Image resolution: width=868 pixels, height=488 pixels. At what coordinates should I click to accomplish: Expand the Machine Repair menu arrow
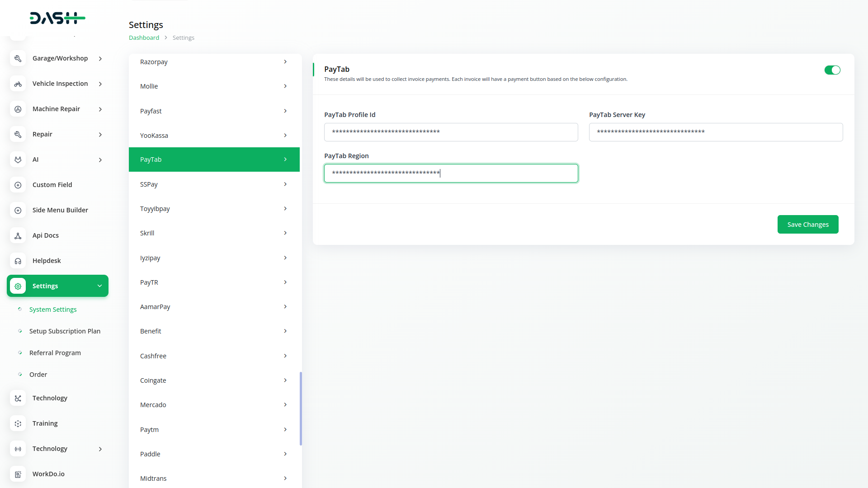(100, 109)
